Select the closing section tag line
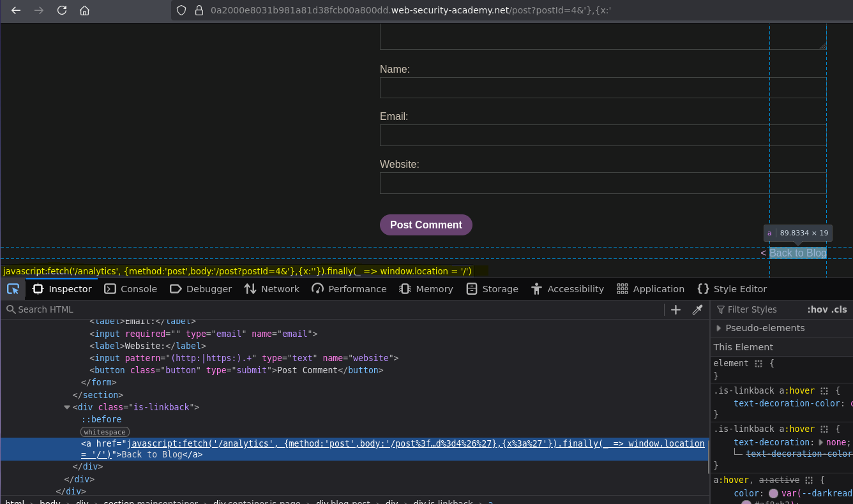853x504 pixels. (x=98, y=395)
